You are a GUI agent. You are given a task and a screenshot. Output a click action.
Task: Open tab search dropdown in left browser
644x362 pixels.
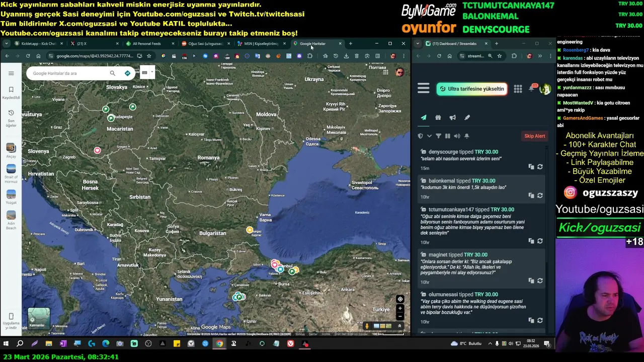(6, 44)
